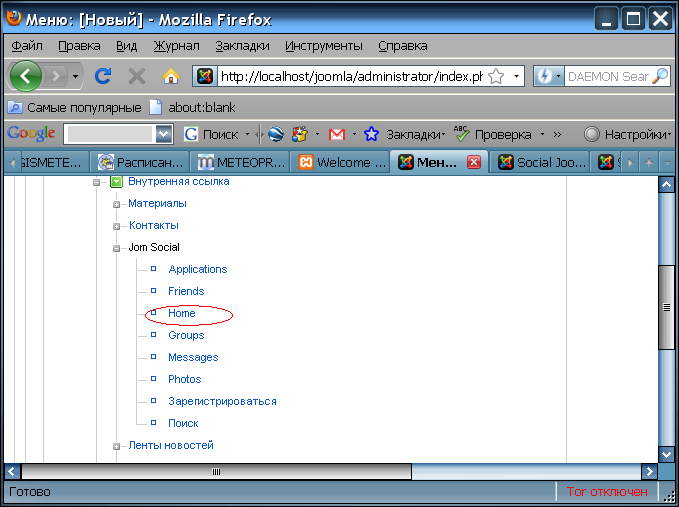
Task: Open the list all tabs dropdown
Action: [667, 163]
